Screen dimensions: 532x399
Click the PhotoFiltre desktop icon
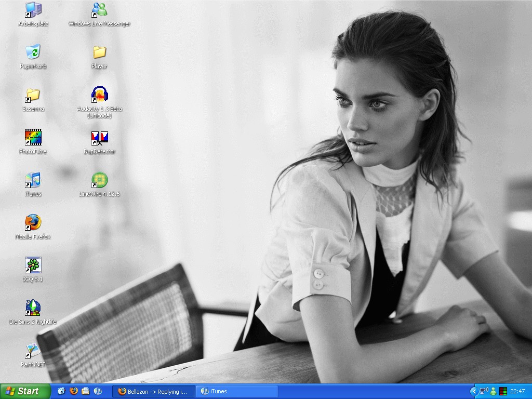click(33, 138)
